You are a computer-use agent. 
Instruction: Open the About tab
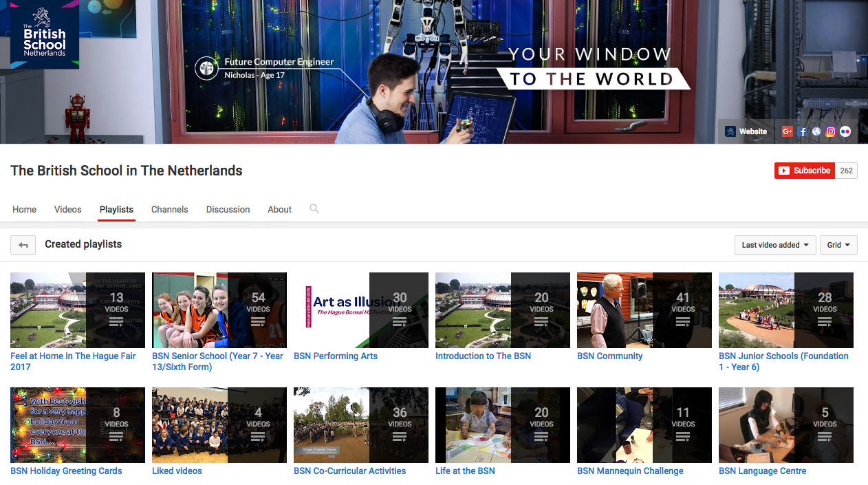[280, 209]
